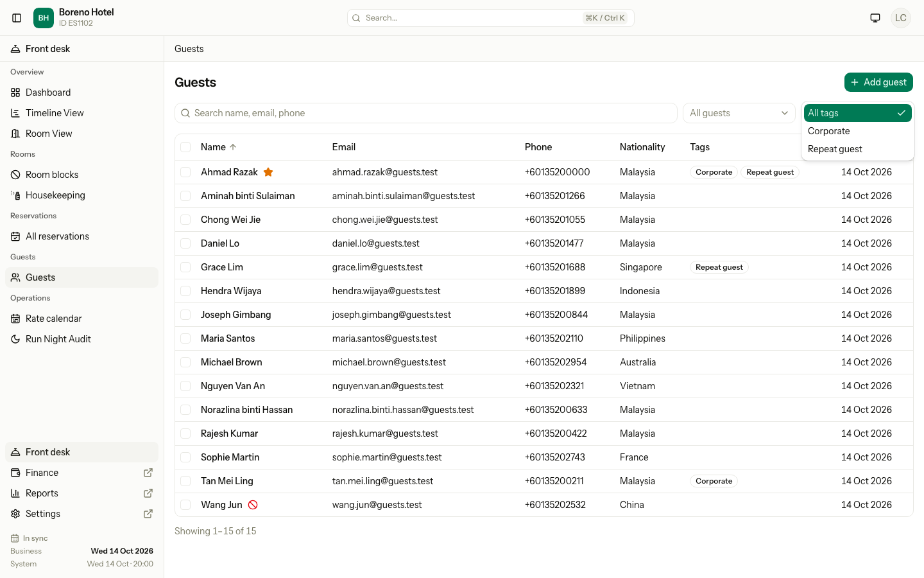Select the checkbox for Tan Mei Ling
924x578 pixels.
click(185, 481)
